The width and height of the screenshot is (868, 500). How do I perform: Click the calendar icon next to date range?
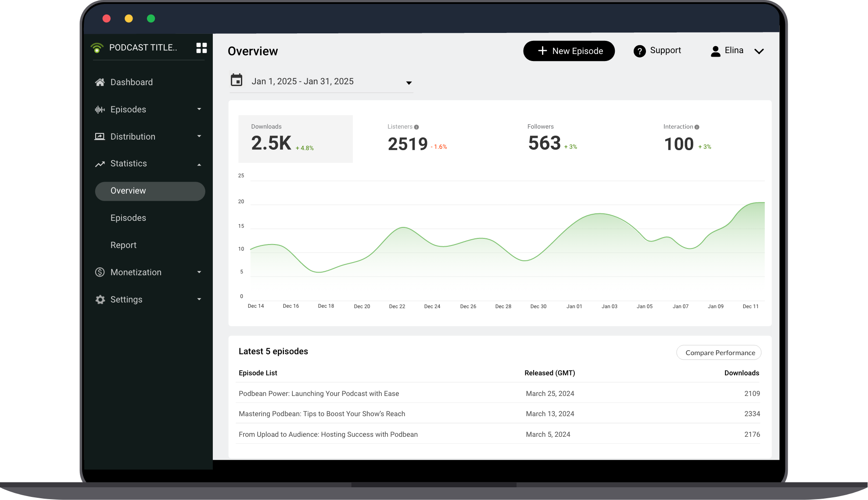237,80
